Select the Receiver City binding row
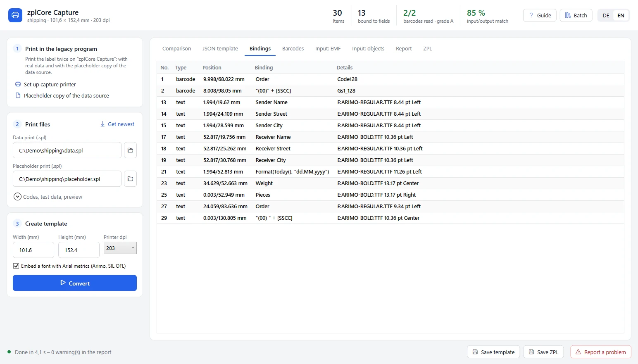 tap(390, 160)
